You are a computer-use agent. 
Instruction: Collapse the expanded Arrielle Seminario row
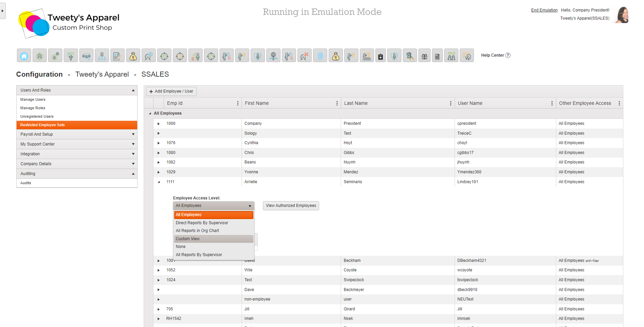159,182
